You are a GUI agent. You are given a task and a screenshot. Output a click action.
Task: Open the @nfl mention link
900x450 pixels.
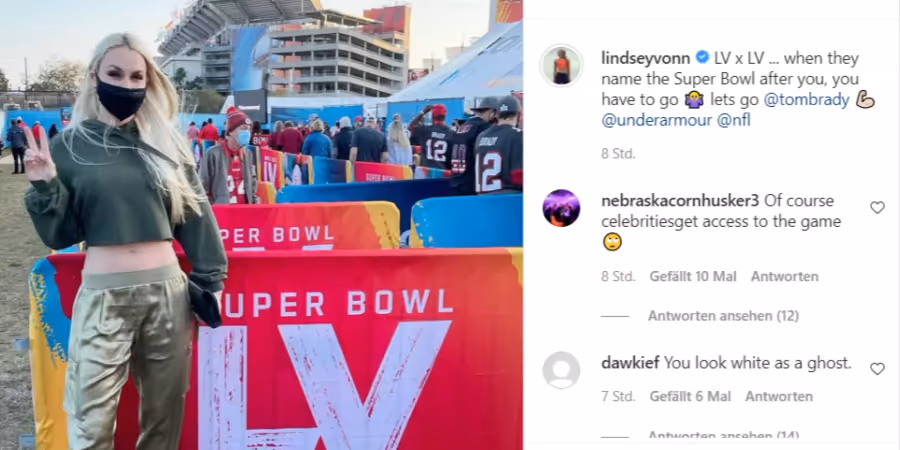point(734,121)
